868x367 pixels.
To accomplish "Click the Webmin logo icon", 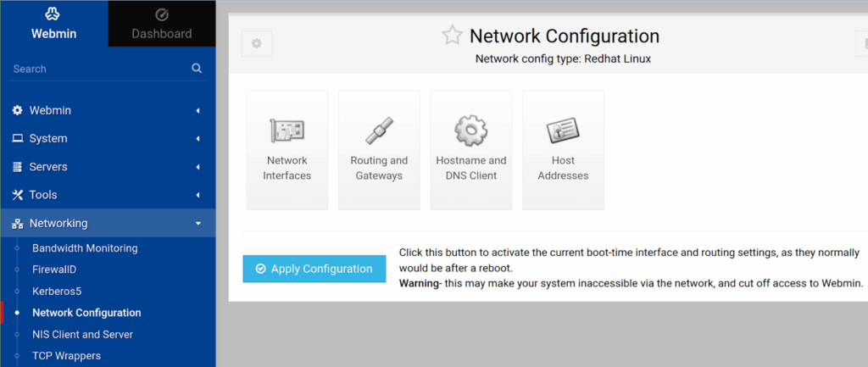I will click(x=53, y=14).
